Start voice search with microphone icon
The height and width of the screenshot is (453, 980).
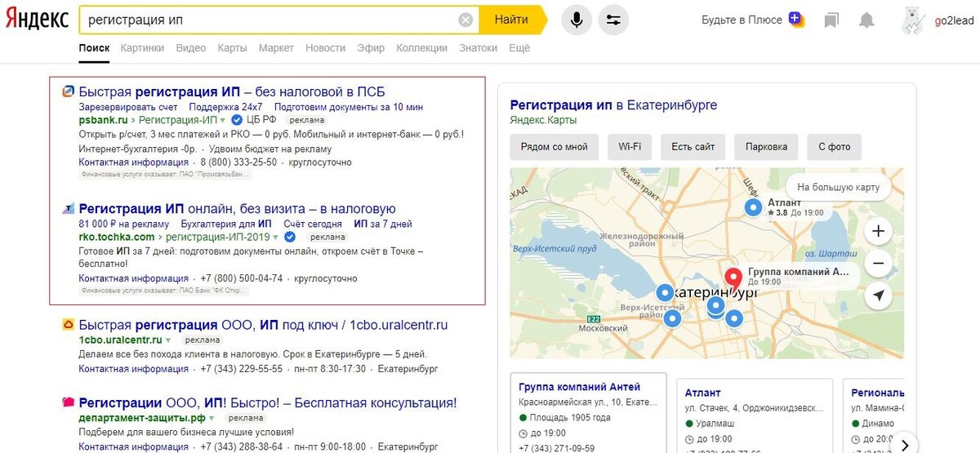tap(577, 20)
